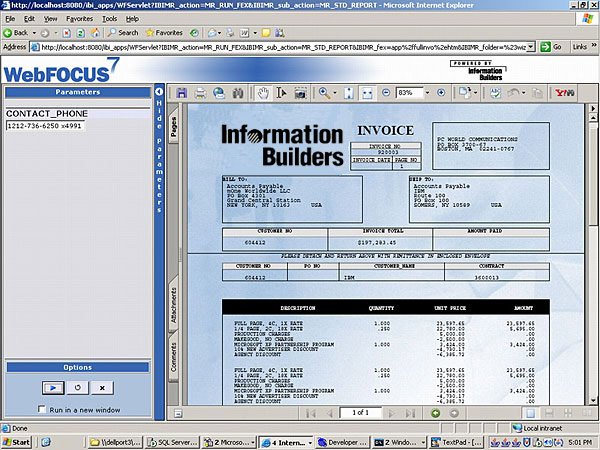Open the IE address bar dropdown
600x450 pixels.
[531, 47]
